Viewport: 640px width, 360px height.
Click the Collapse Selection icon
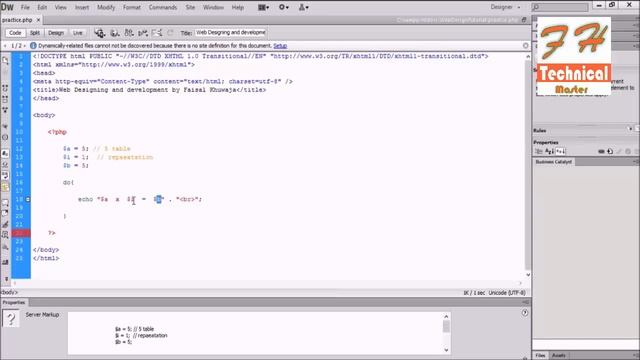pos(5,99)
